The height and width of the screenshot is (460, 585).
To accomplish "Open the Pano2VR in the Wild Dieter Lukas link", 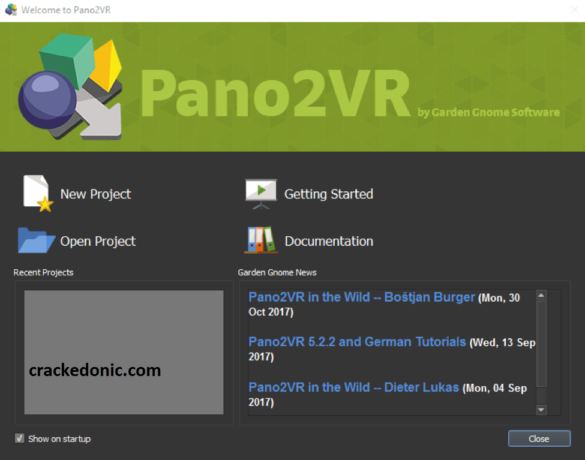I will coord(353,387).
